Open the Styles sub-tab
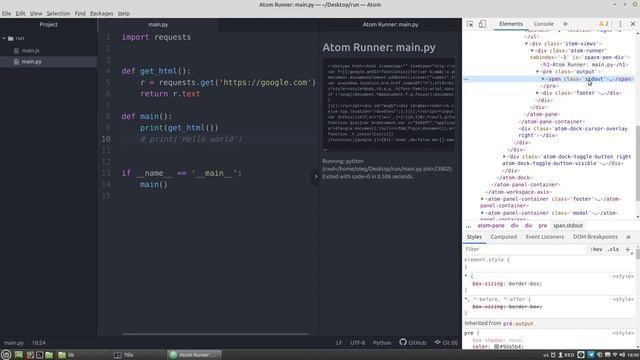This screenshot has width=640, height=360. pyautogui.click(x=474, y=237)
